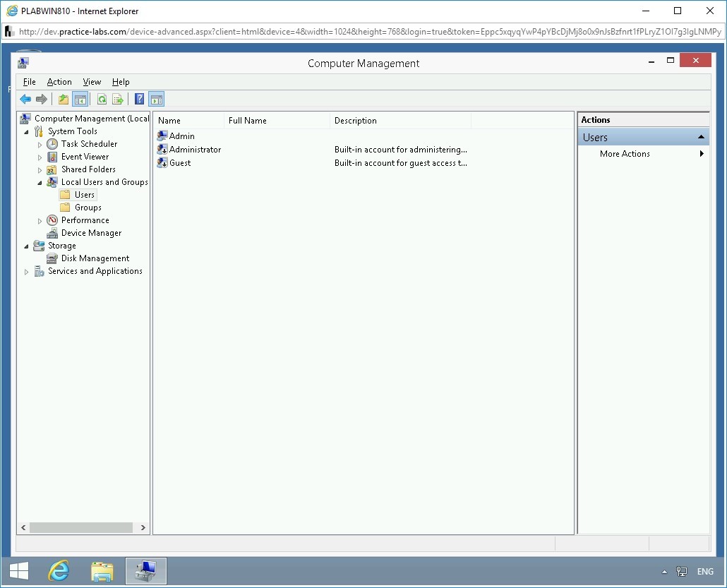Toggle the console tree pane icon
This screenshot has width=727, height=588.
tap(80, 99)
